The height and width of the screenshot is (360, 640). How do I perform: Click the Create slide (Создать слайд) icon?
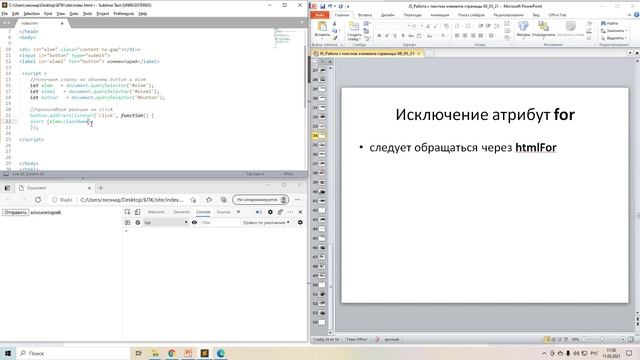pos(353,27)
